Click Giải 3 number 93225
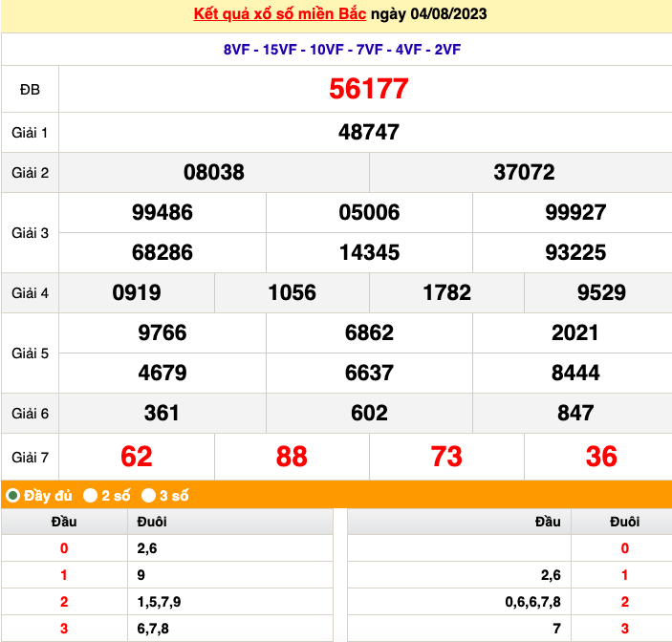The image size is (672, 642). (x=574, y=252)
